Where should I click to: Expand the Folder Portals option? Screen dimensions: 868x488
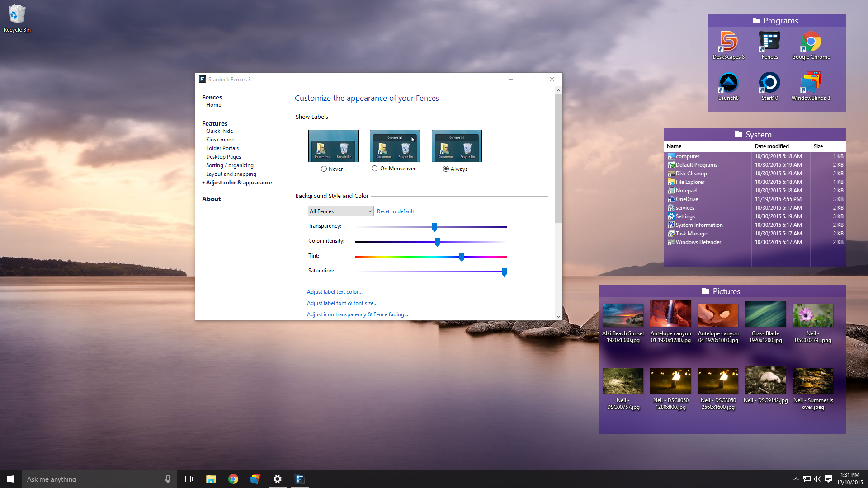click(222, 148)
